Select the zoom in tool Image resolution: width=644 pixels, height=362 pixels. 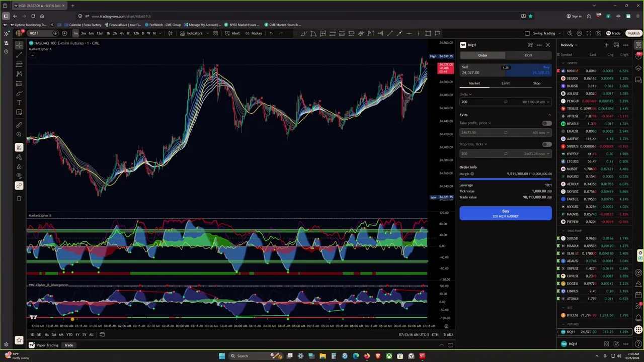click(19, 135)
